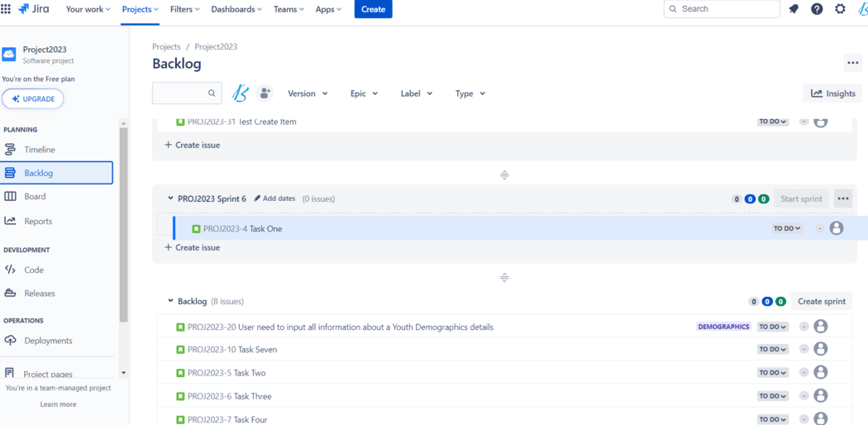This screenshot has width=868, height=425.
Task: Click the add people icon
Action: [265, 93]
